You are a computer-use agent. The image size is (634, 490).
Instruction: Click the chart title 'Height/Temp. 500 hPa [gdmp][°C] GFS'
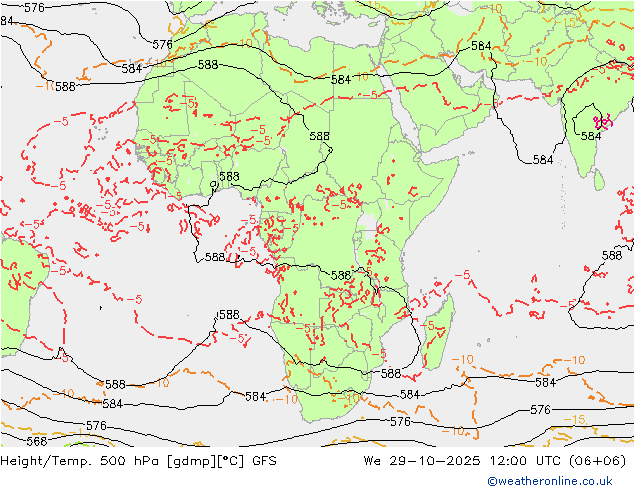tap(138, 461)
